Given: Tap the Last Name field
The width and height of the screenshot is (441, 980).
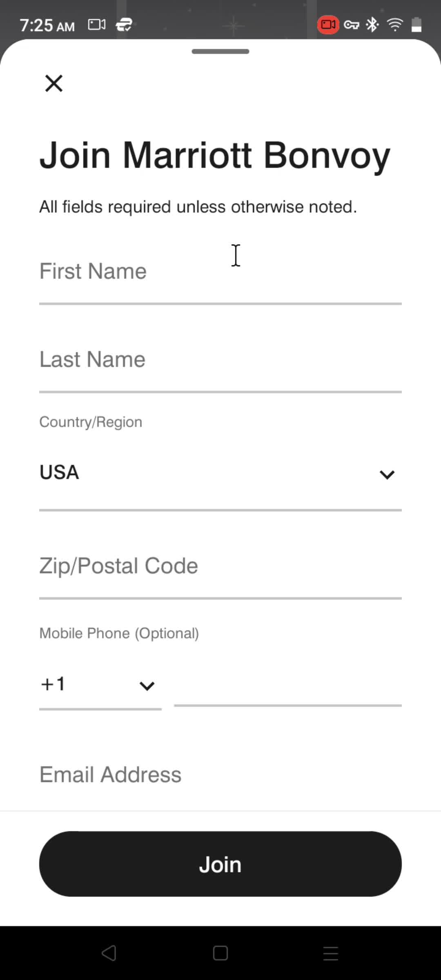Looking at the screenshot, I should tap(220, 360).
